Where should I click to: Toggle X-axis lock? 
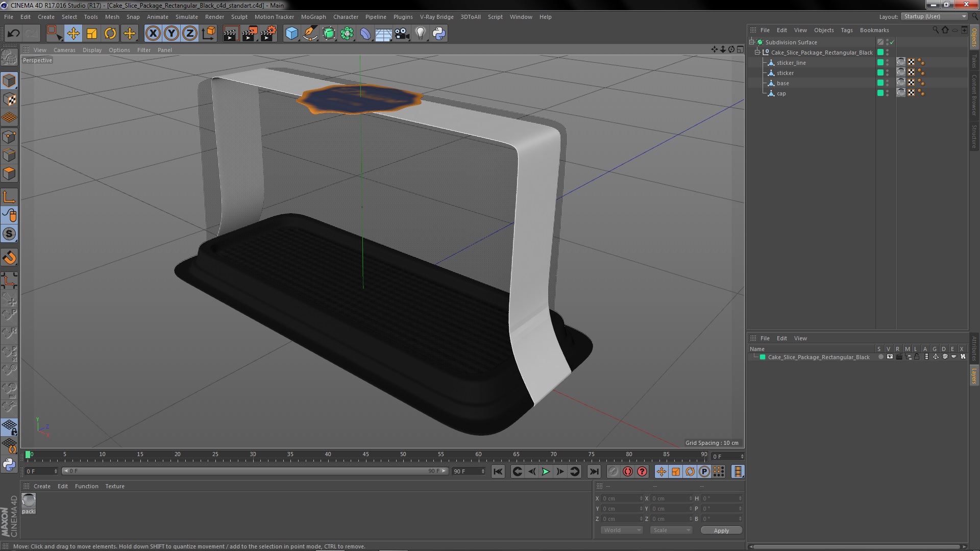click(153, 34)
